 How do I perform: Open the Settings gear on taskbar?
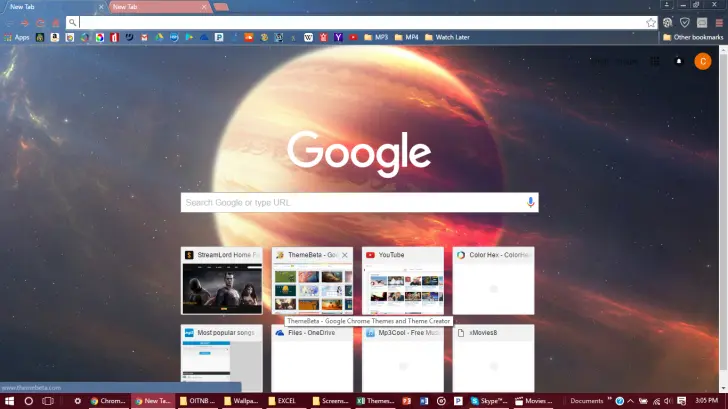pos(78,401)
